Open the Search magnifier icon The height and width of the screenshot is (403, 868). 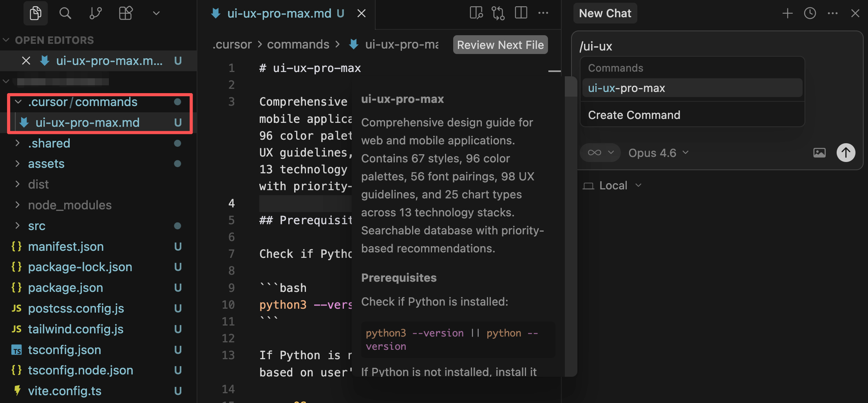[x=65, y=13]
